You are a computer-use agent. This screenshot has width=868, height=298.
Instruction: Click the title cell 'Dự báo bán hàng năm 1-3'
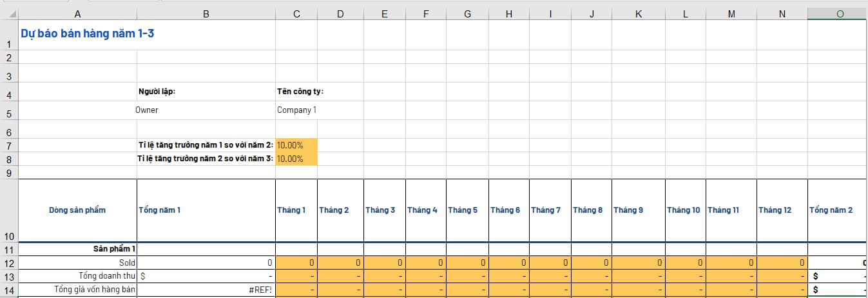tap(87, 34)
